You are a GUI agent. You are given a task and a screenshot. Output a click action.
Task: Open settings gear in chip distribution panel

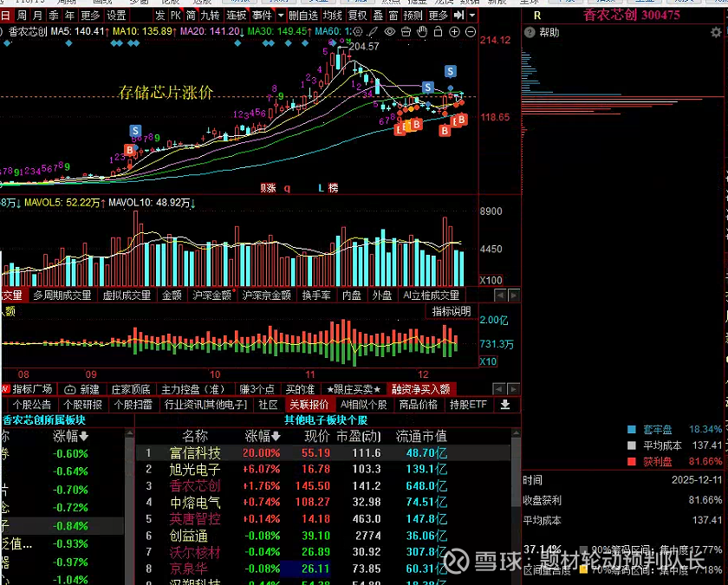pyautogui.click(x=716, y=32)
